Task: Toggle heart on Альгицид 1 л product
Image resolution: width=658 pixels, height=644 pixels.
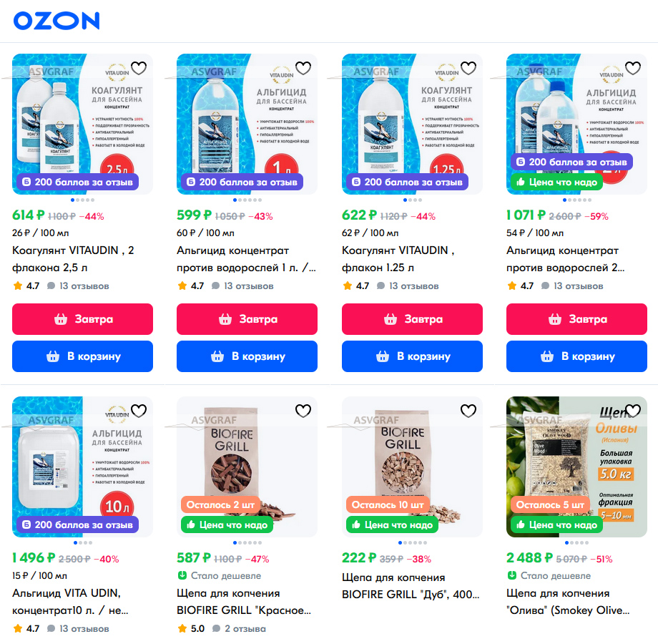Action: [303, 67]
